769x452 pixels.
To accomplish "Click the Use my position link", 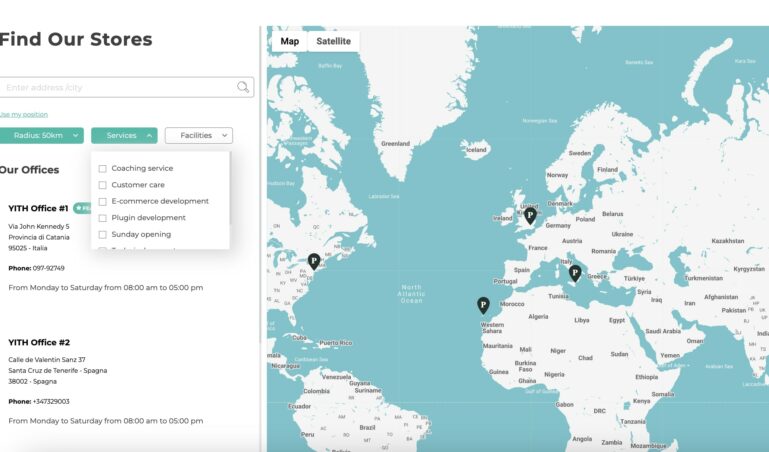I will click(24, 114).
